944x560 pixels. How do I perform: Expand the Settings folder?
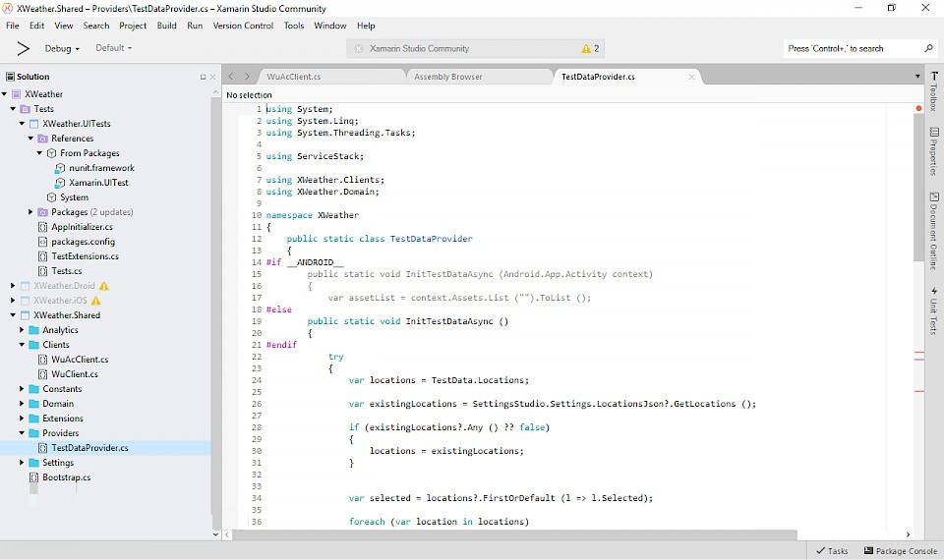click(x=22, y=463)
